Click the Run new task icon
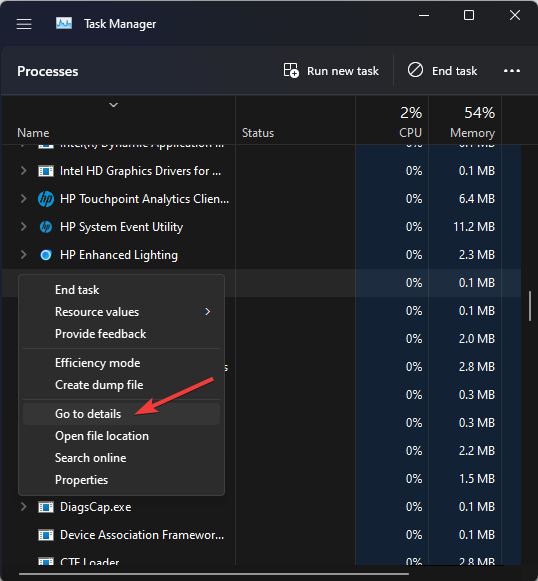 click(x=291, y=70)
